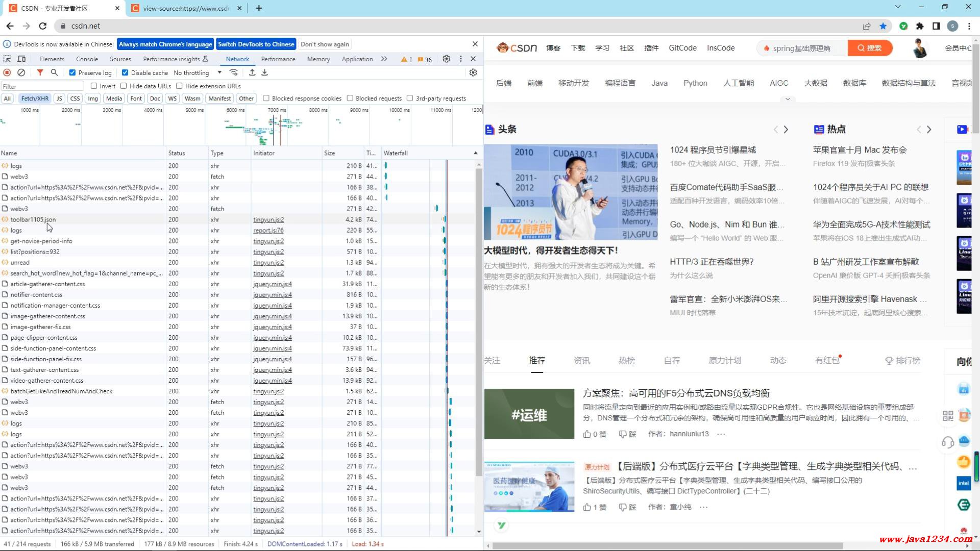Show next 热点 hot topics page

point(929,130)
